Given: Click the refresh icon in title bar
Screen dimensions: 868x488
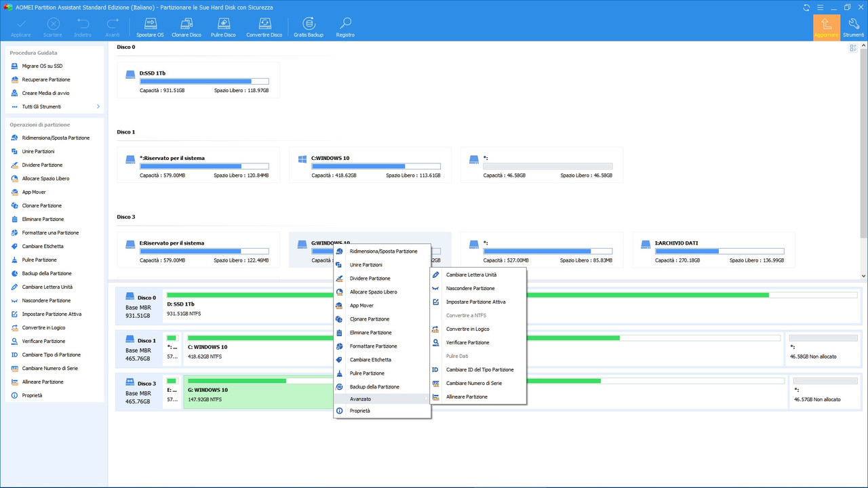Looking at the screenshot, I should 806,7.
